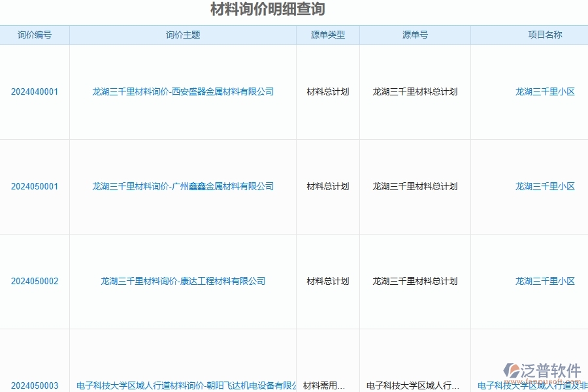
Task: Open inquiry record 2024050001
Action: 35,186
